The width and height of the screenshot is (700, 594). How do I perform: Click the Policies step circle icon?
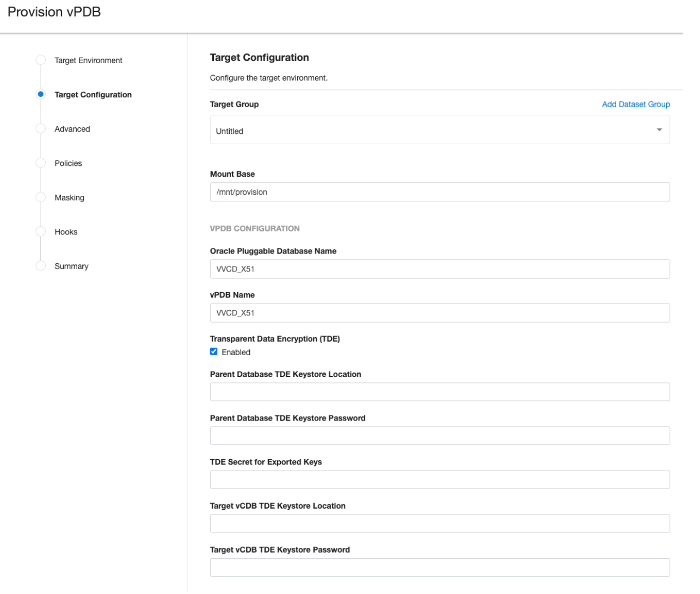[40, 163]
